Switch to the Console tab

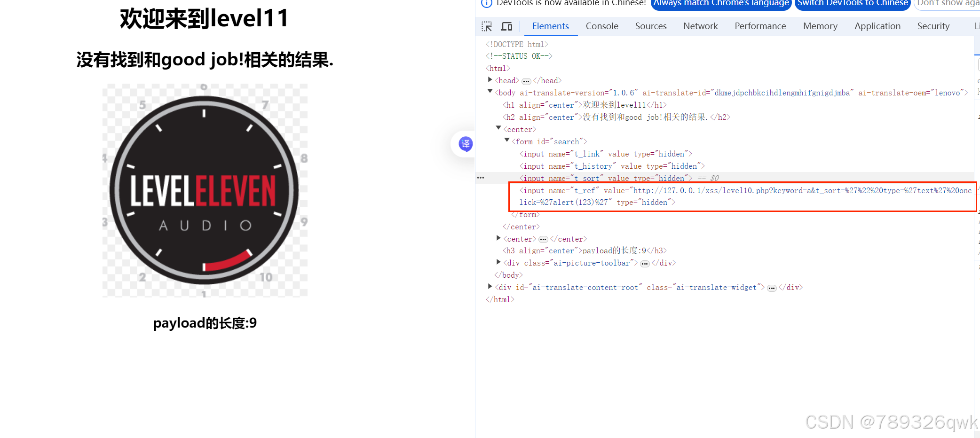602,26
